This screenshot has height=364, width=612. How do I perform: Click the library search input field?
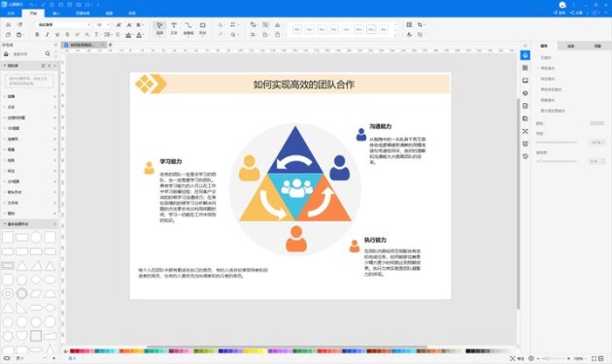click(28, 53)
